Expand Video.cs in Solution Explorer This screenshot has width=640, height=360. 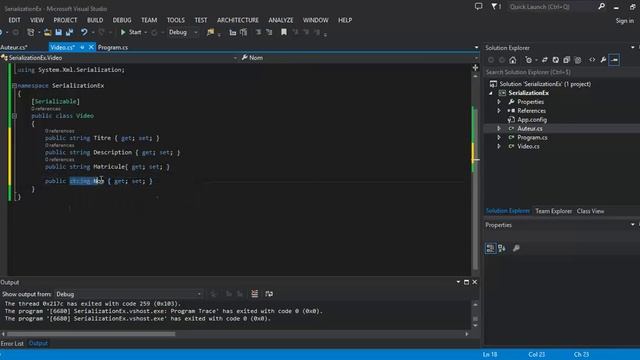click(499, 147)
